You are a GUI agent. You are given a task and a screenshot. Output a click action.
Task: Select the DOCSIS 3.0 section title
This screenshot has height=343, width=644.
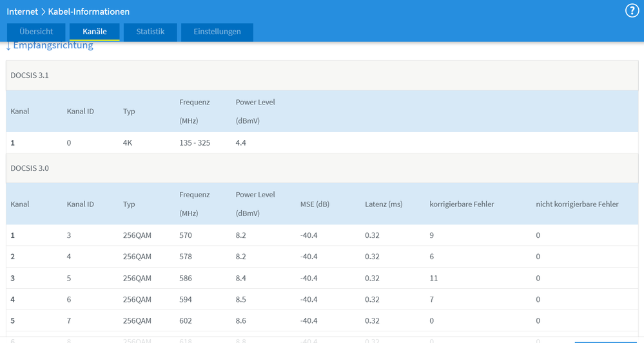click(30, 168)
